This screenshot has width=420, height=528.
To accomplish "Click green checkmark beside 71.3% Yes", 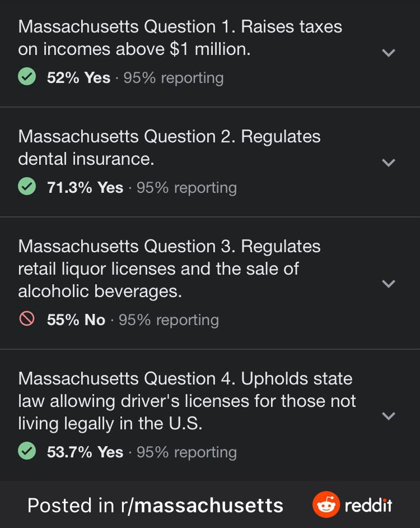I will (x=27, y=187).
